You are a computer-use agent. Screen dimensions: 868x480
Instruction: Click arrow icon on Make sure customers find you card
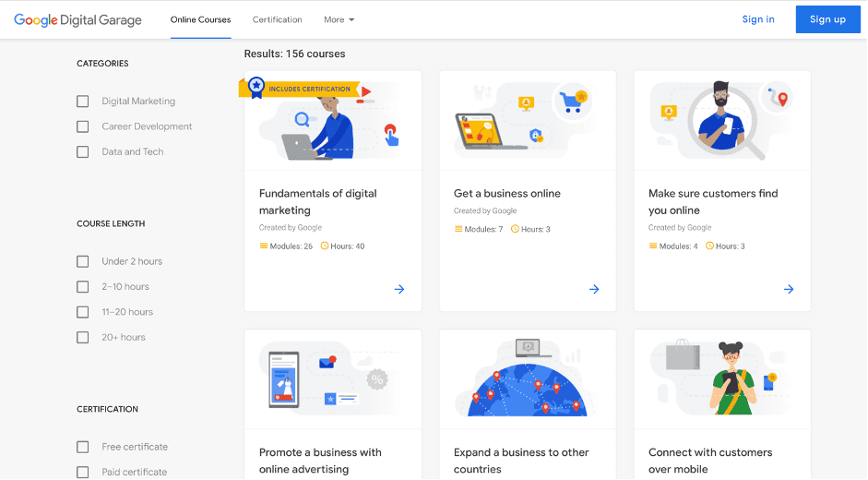tap(789, 289)
